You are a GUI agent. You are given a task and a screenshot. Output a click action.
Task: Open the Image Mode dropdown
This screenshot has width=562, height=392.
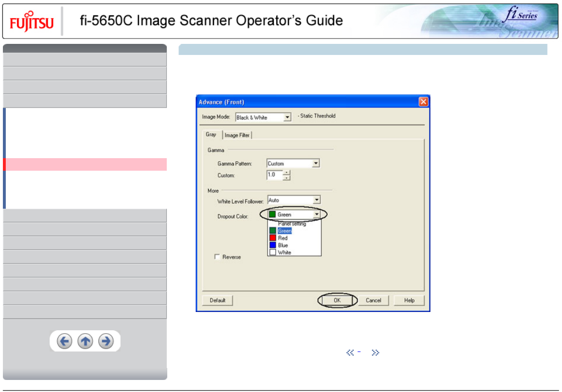coord(287,117)
